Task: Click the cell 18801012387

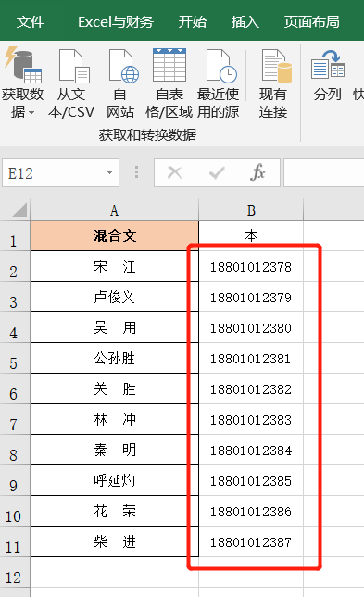Action: 251,541
